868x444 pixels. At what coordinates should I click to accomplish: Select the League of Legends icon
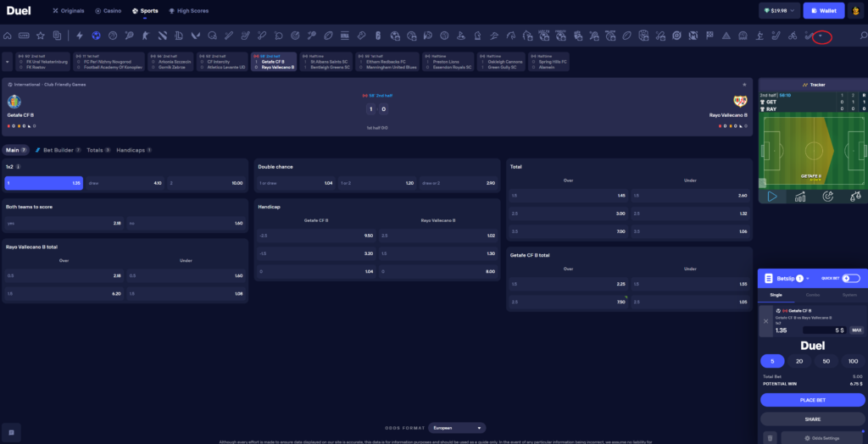tap(179, 36)
